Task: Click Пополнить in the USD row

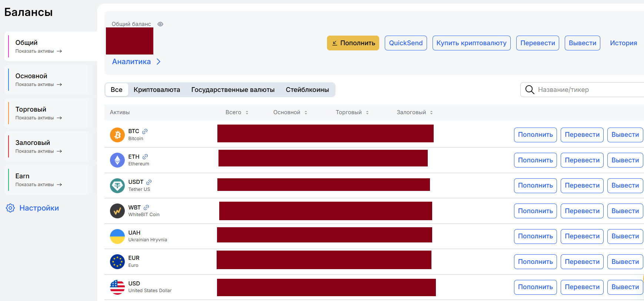Action: pyautogui.click(x=535, y=287)
